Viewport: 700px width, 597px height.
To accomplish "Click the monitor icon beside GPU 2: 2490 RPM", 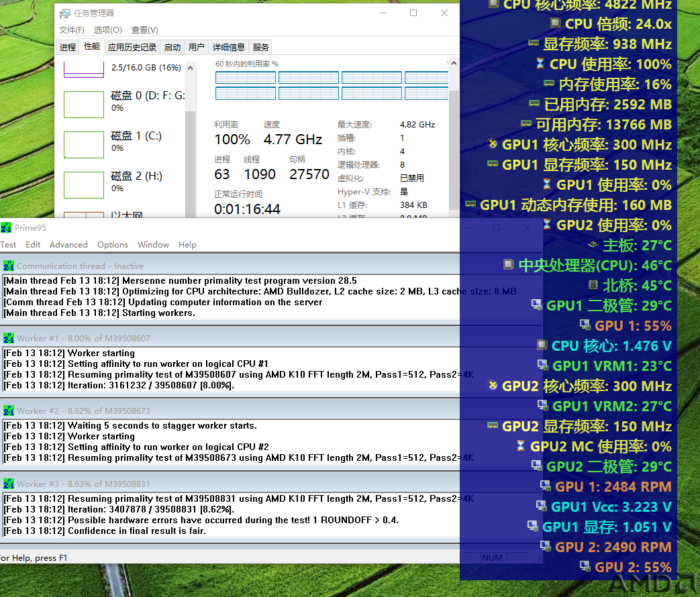I will (x=545, y=546).
